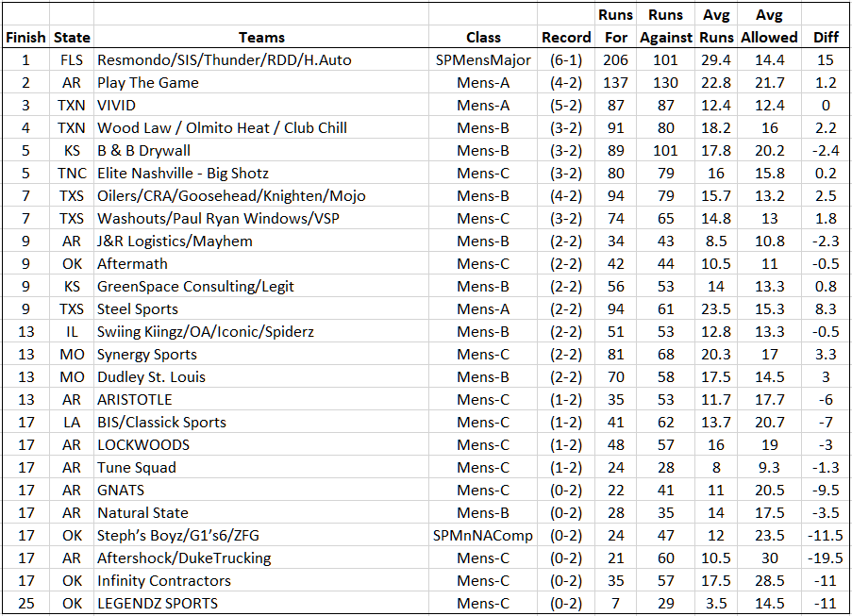The height and width of the screenshot is (616, 852).
Task: Click the state cell 'TNC'
Action: tap(72, 174)
